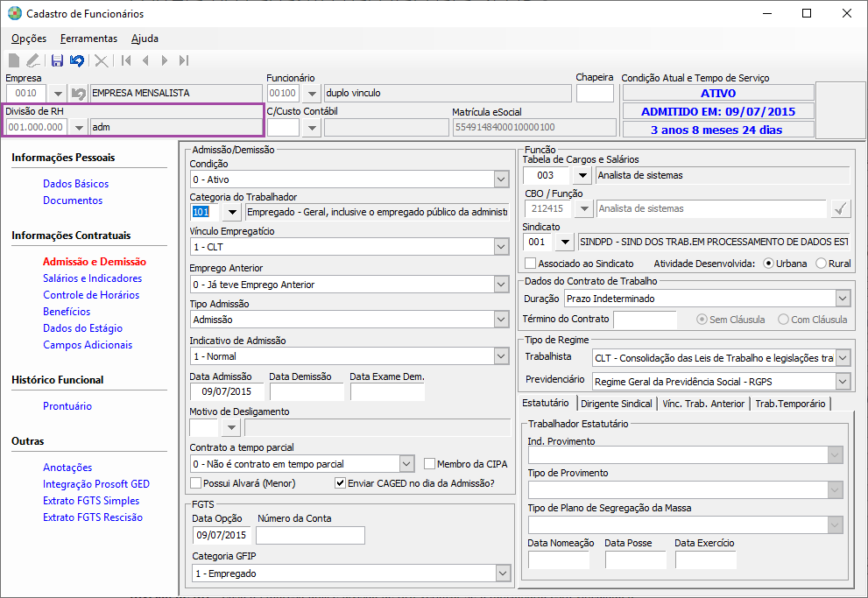This screenshot has height=598, width=868.
Task: Switch to the Estatutário tab
Action: click(546, 403)
